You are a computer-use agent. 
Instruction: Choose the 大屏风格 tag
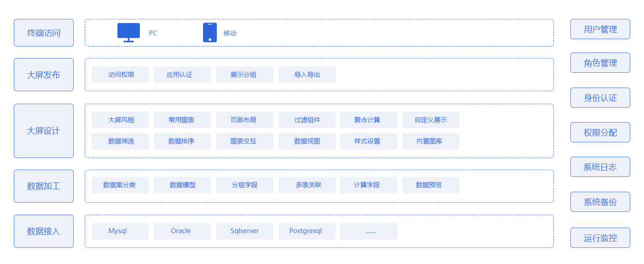point(120,120)
